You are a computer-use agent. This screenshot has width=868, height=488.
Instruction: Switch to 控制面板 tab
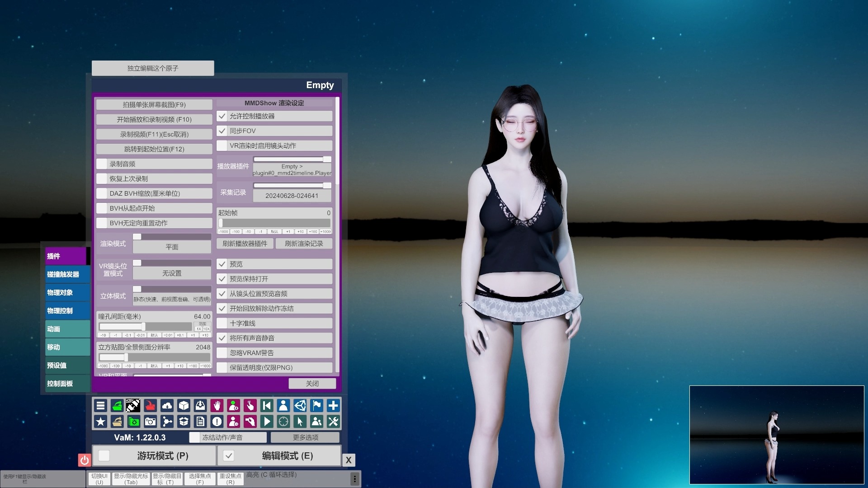pos(67,383)
